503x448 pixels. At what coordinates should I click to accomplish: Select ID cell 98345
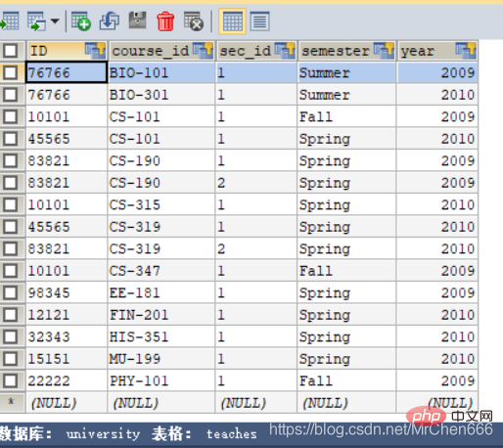point(67,292)
